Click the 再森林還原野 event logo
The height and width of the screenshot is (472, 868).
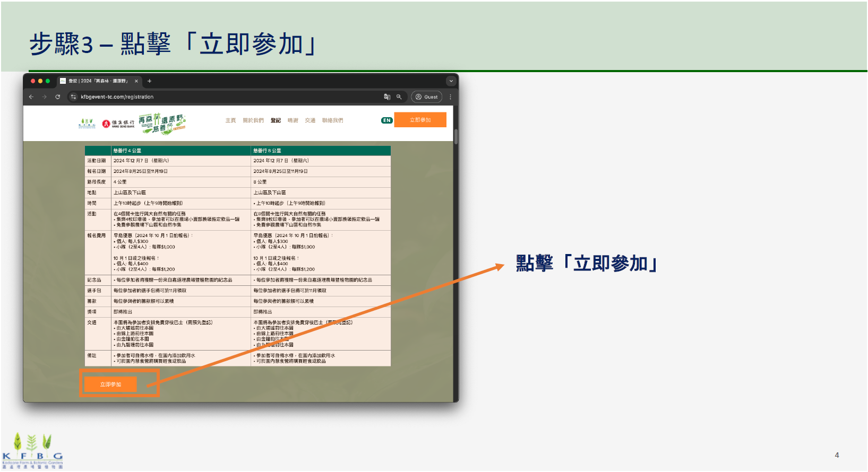[162, 124]
